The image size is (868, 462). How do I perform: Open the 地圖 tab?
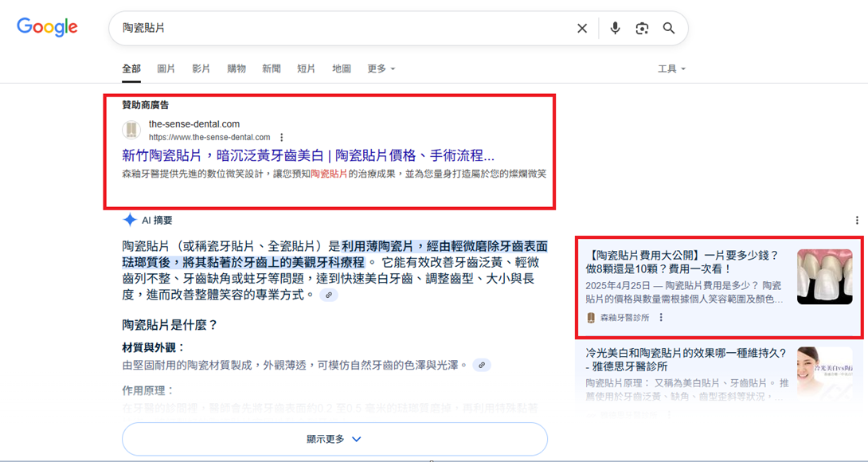pos(342,69)
